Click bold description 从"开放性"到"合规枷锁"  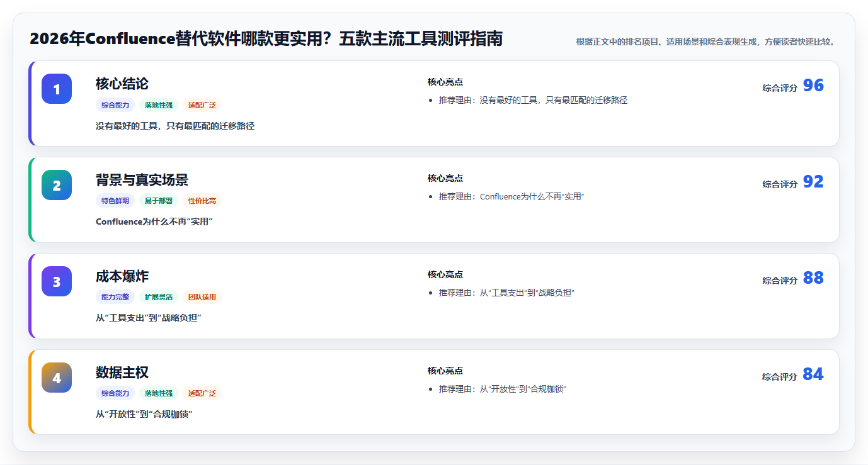[x=144, y=414]
